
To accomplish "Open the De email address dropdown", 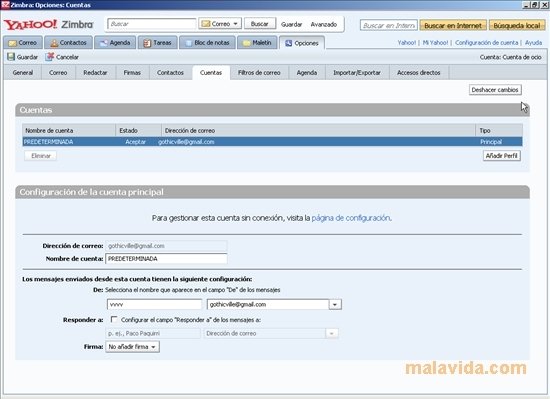I will [335, 304].
